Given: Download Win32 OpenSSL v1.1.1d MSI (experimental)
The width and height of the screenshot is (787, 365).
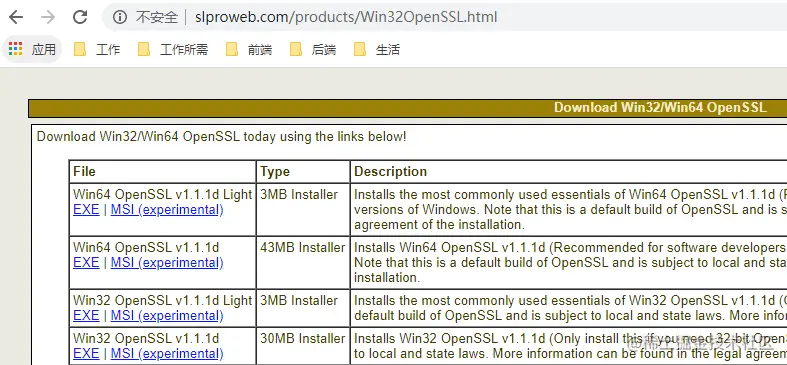Looking at the screenshot, I should (167, 353).
